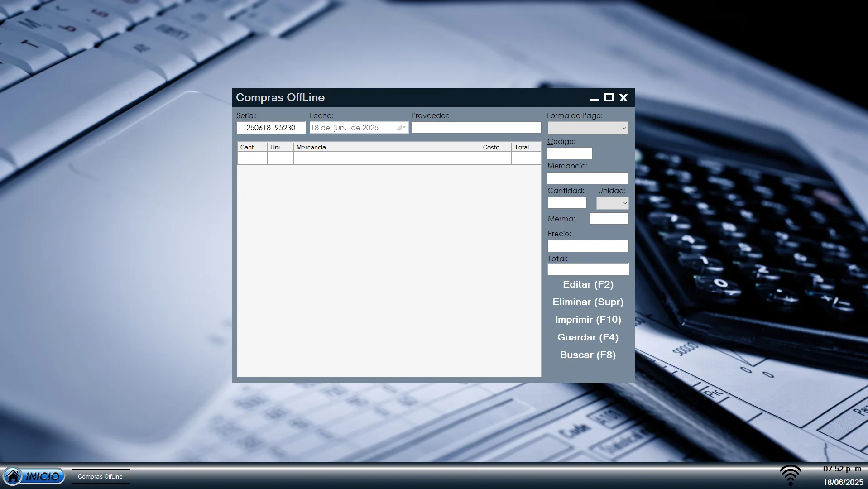Click the clock in the system tray
The image size is (868, 489).
(843, 470)
